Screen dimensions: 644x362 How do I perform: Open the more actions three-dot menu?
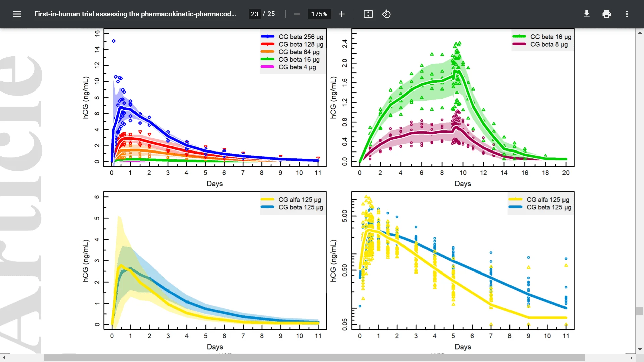pos(627,14)
